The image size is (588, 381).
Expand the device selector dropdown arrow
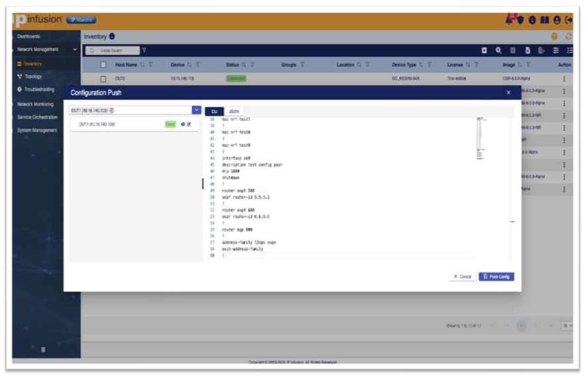coord(197,110)
